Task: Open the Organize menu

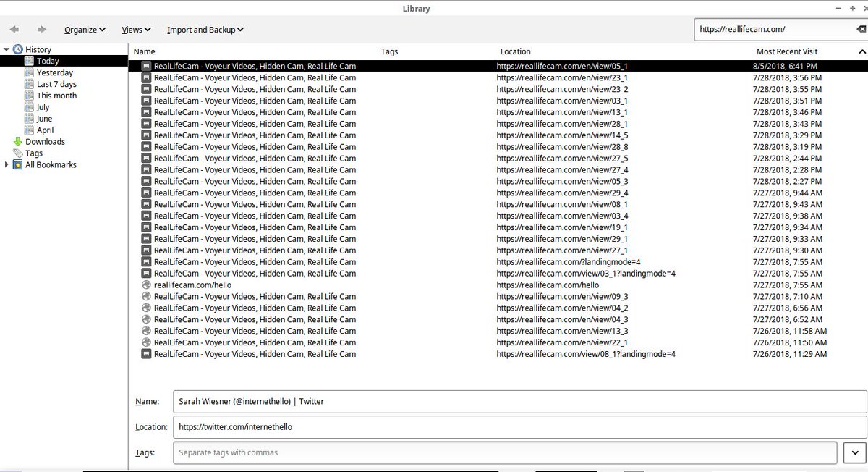Action: pyautogui.click(x=85, y=30)
